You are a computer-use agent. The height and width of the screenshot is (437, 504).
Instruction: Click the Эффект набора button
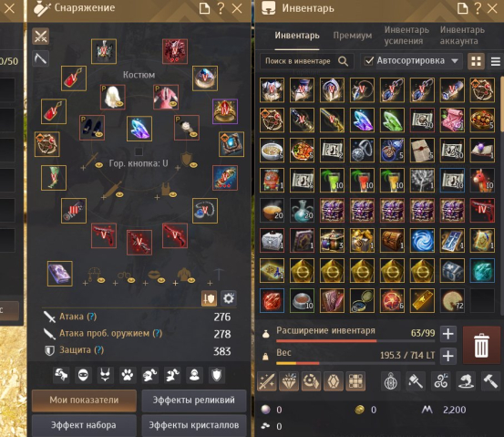(84, 425)
